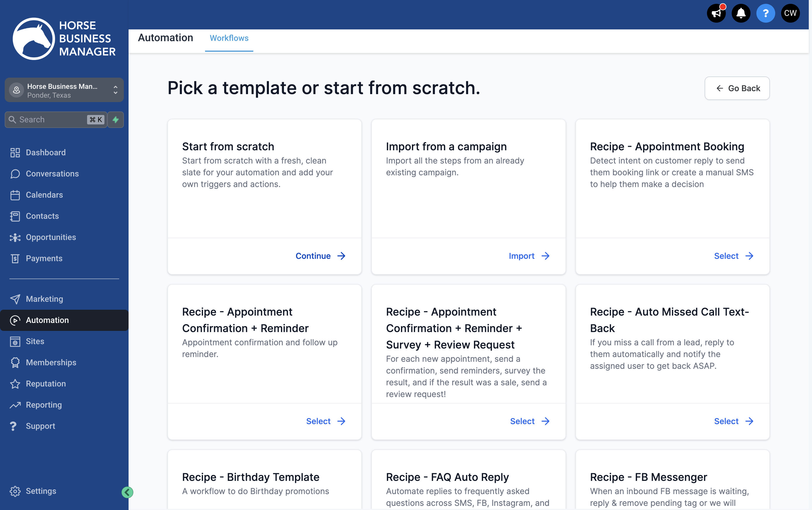The width and height of the screenshot is (812, 510).
Task: Select the Auto Missed Call Text-Back recipe
Action: click(x=733, y=421)
